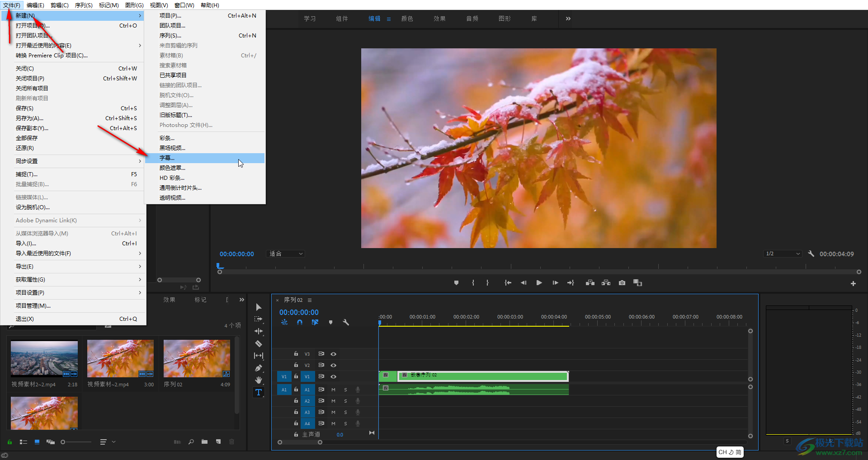Viewport: 868px width, 460px height.
Task: Open comparison view icon
Action: (x=638, y=283)
